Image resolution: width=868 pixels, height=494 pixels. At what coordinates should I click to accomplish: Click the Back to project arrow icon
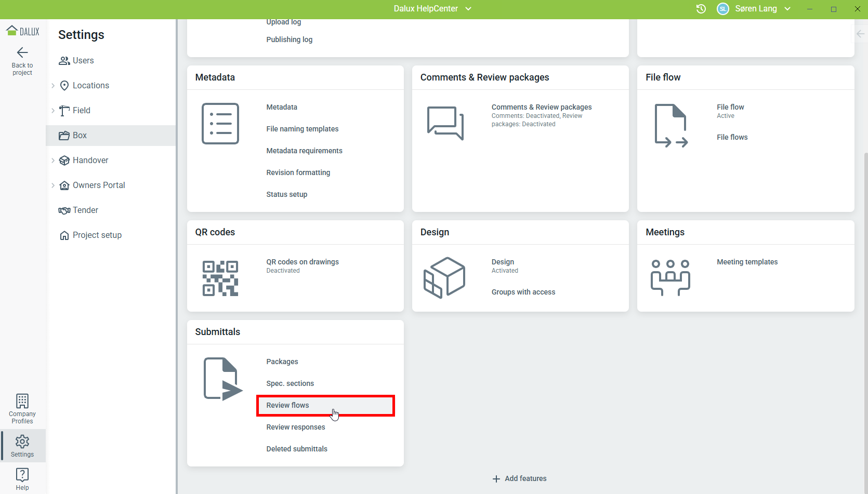click(22, 52)
